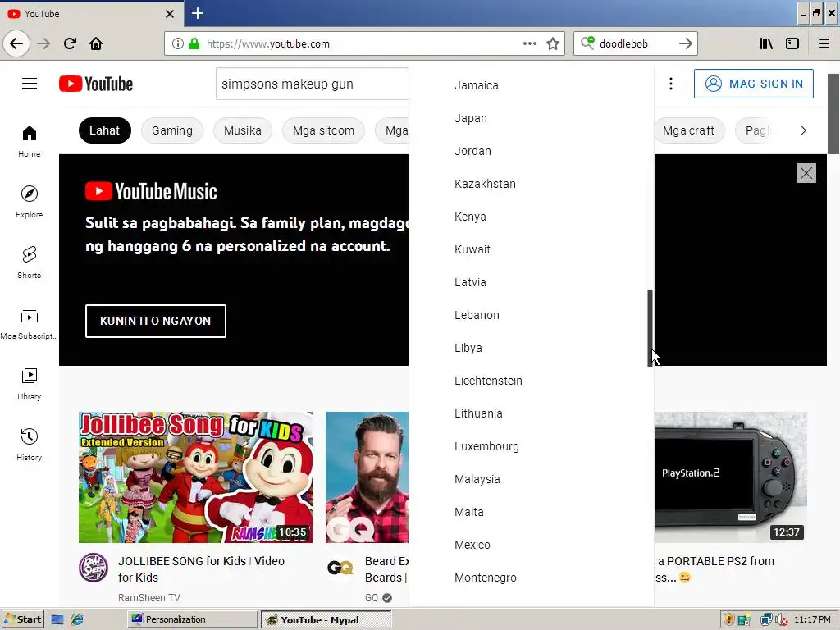Open Shorts in the sidebar
840x630 pixels.
(29, 262)
